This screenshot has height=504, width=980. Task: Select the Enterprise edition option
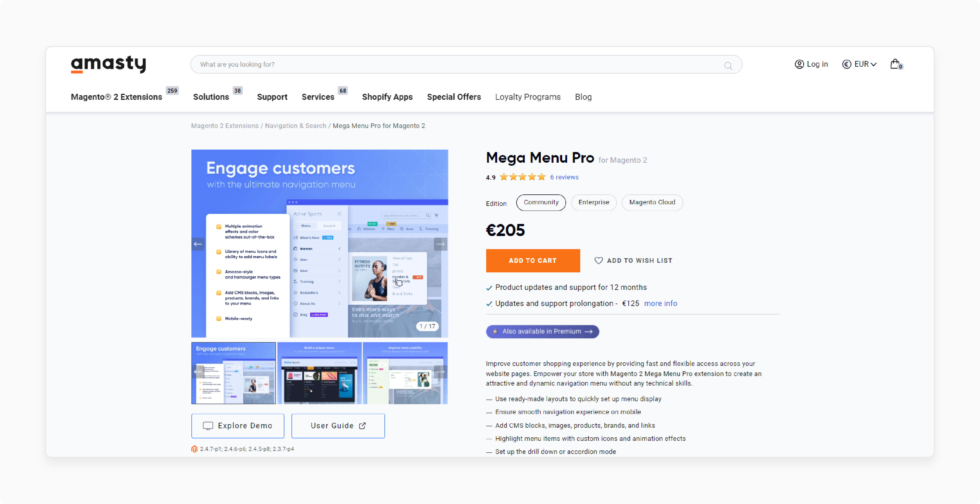(x=593, y=202)
